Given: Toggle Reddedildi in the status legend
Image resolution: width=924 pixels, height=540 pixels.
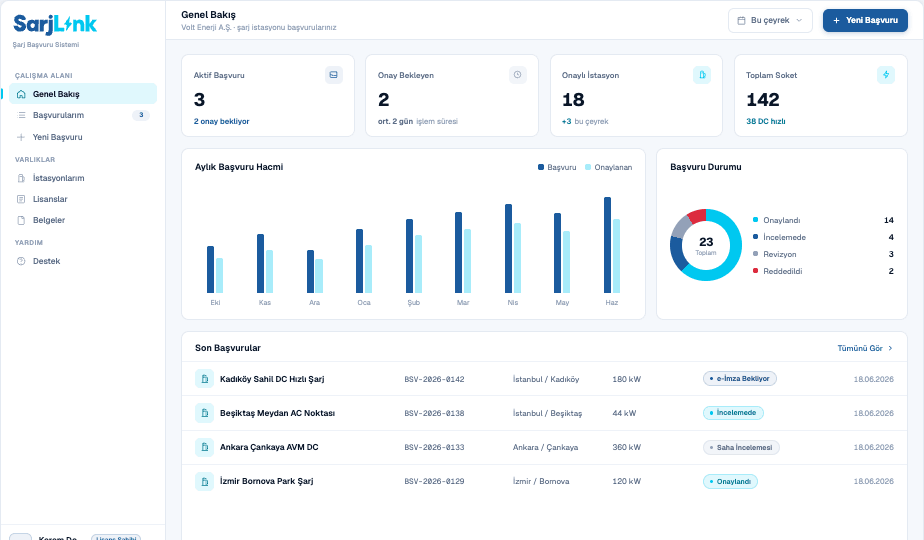Looking at the screenshot, I should (777, 271).
